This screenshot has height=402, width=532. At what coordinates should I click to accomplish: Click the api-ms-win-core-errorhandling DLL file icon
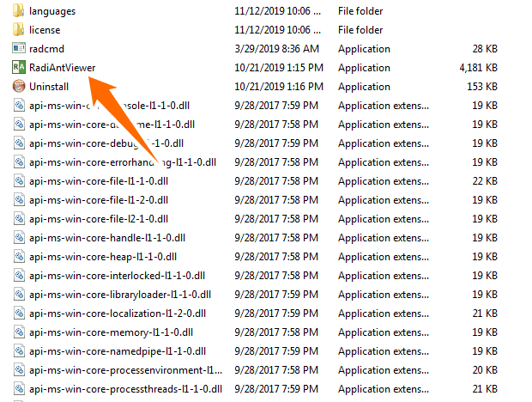tap(19, 162)
